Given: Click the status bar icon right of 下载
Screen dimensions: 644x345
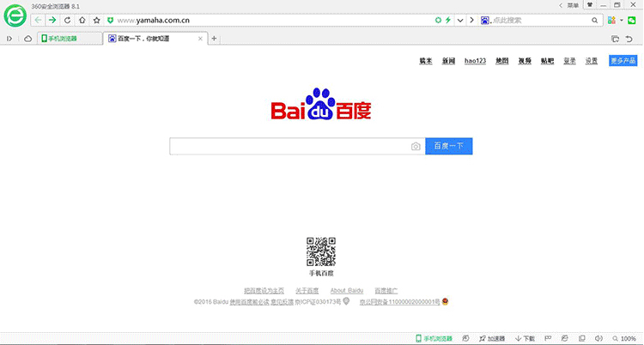Looking at the screenshot, I should (x=548, y=338).
